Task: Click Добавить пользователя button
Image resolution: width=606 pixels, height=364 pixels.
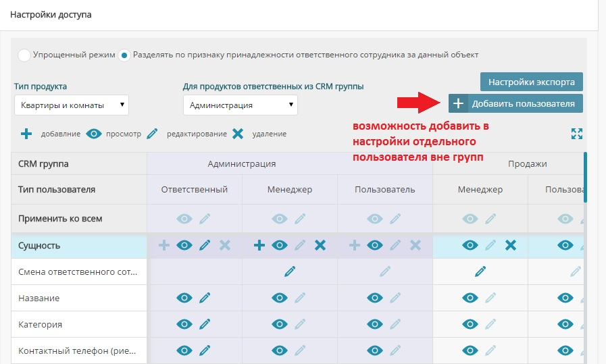Action: point(515,103)
